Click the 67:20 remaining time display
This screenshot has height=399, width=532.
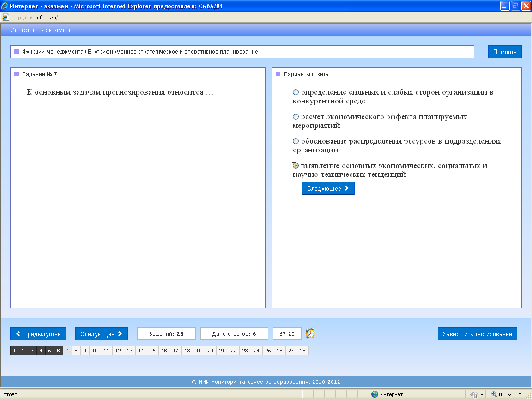coord(287,334)
